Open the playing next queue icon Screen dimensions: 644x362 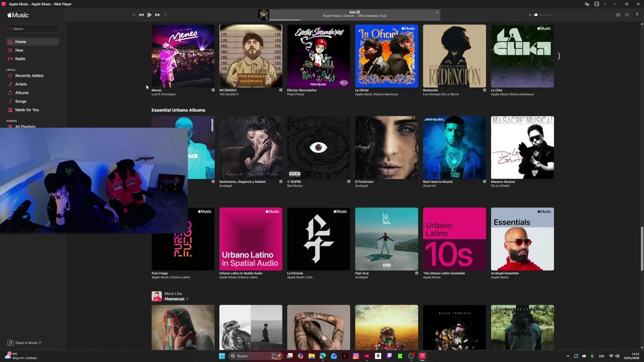click(x=626, y=15)
